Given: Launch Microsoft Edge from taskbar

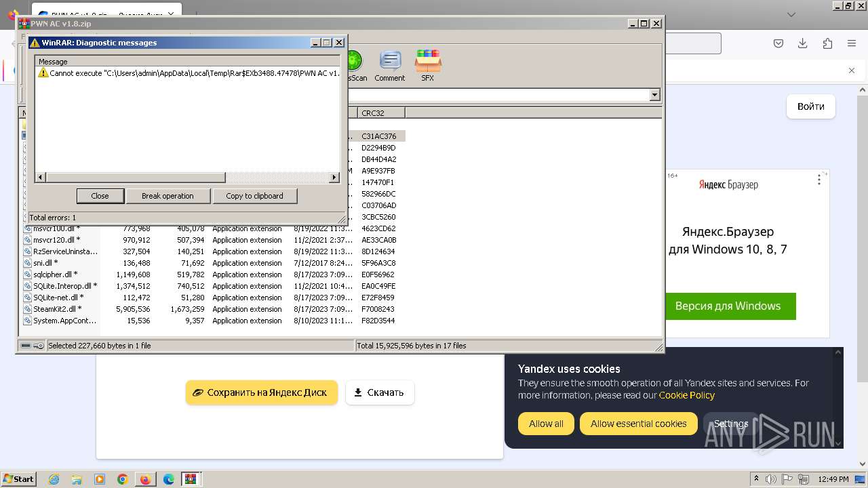Looking at the screenshot, I should 169,479.
